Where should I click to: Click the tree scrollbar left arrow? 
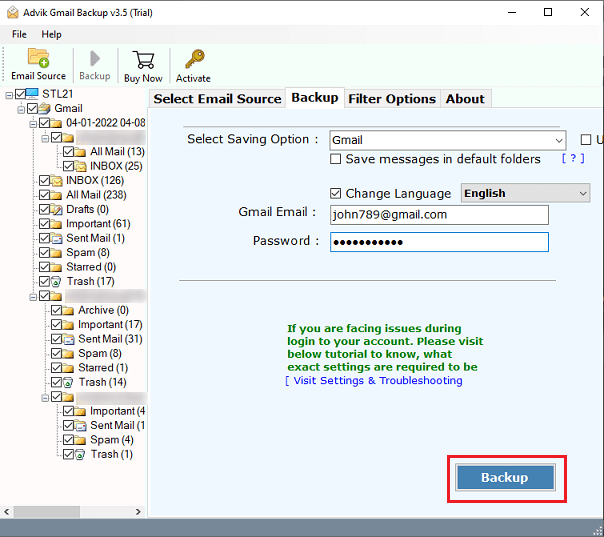7,512
